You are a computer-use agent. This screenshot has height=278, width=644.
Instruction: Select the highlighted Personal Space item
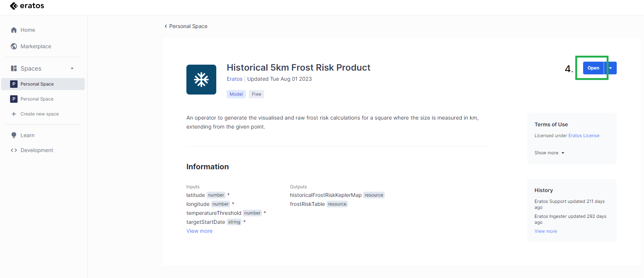(43, 84)
